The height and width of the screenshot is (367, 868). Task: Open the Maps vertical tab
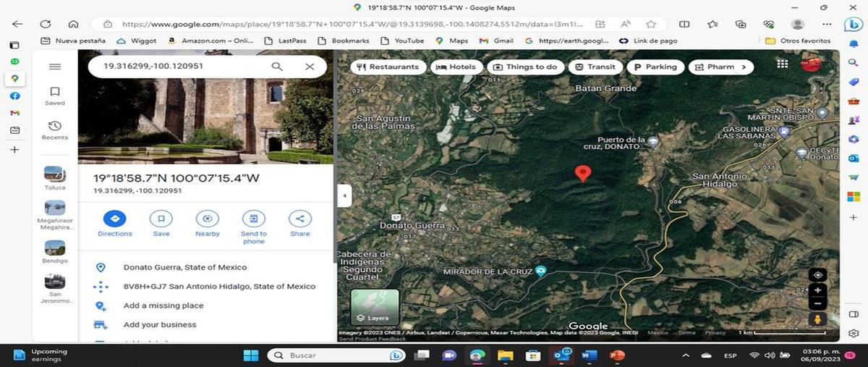point(14,78)
